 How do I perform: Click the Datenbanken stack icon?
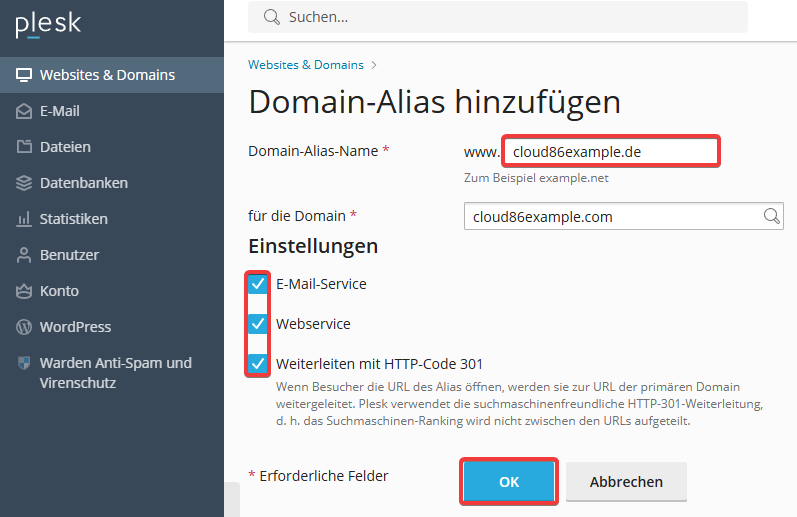[23, 183]
